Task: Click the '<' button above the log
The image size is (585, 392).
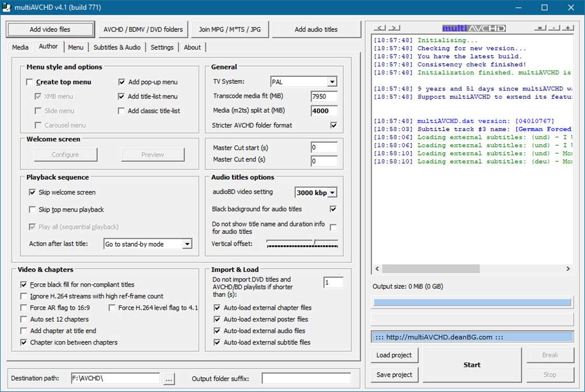Action: 380,28
